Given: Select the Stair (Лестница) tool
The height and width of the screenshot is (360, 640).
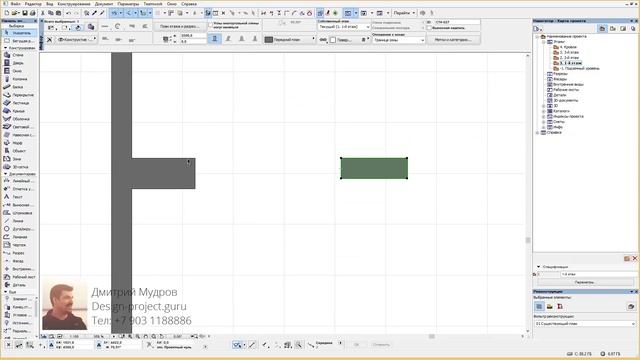Looking at the screenshot, I should 18,103.
